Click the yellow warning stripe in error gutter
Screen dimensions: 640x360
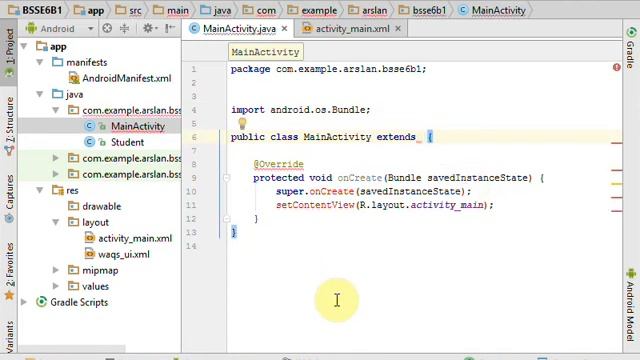(616, 184)
